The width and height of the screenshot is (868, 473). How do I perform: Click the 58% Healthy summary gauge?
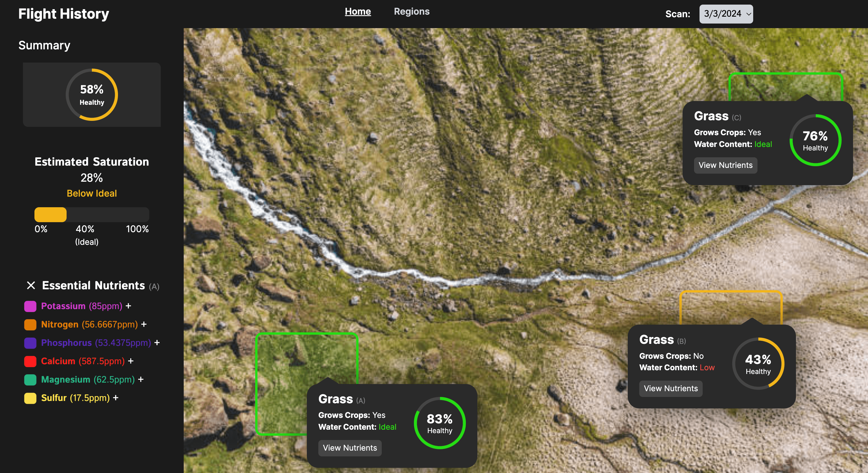(92, 95)
